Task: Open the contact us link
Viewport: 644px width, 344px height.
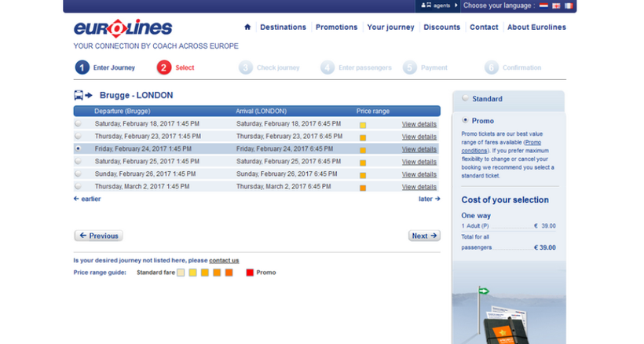Action: tap(224, 260)
